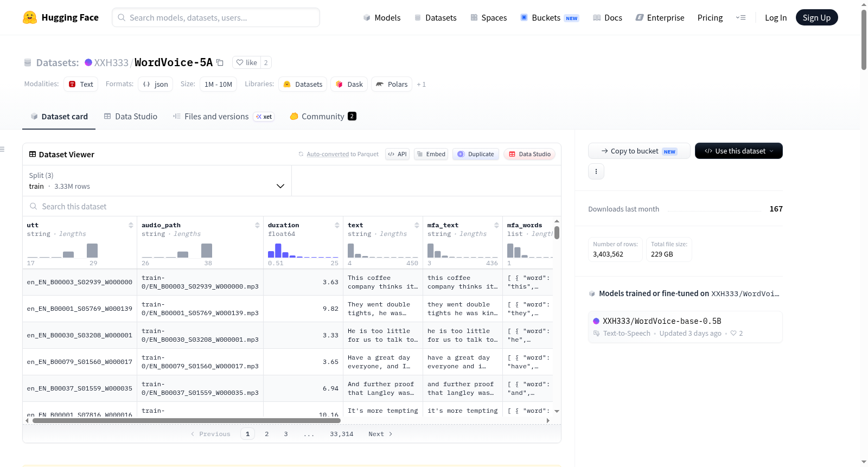Open the Community tab
The width and height of the screenshot is (868, 467).
click(323, 116)
